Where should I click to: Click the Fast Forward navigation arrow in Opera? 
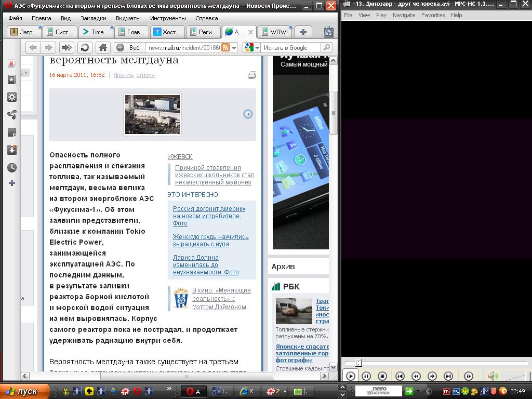[66, 48]
